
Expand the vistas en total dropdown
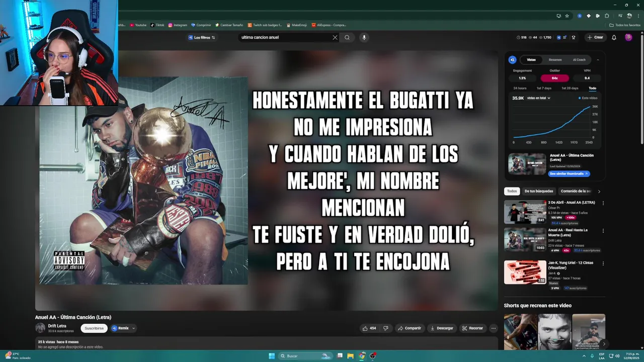(538, 98)
